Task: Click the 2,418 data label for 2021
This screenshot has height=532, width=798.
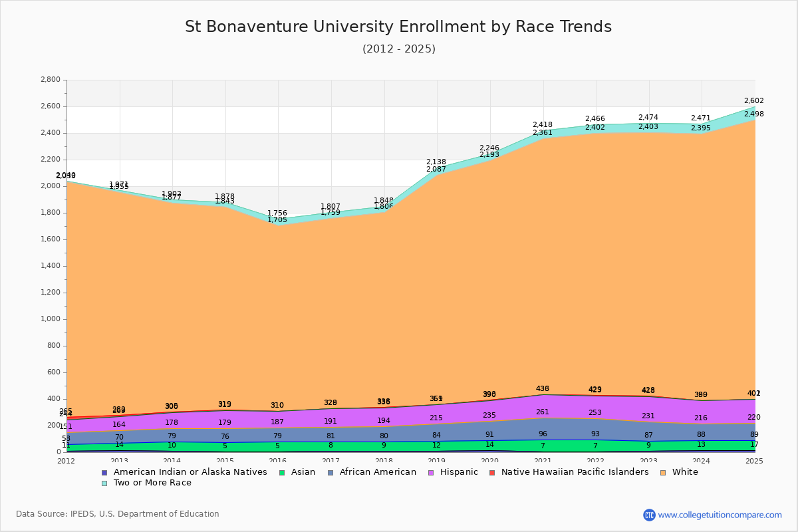Action: point(543,125)
